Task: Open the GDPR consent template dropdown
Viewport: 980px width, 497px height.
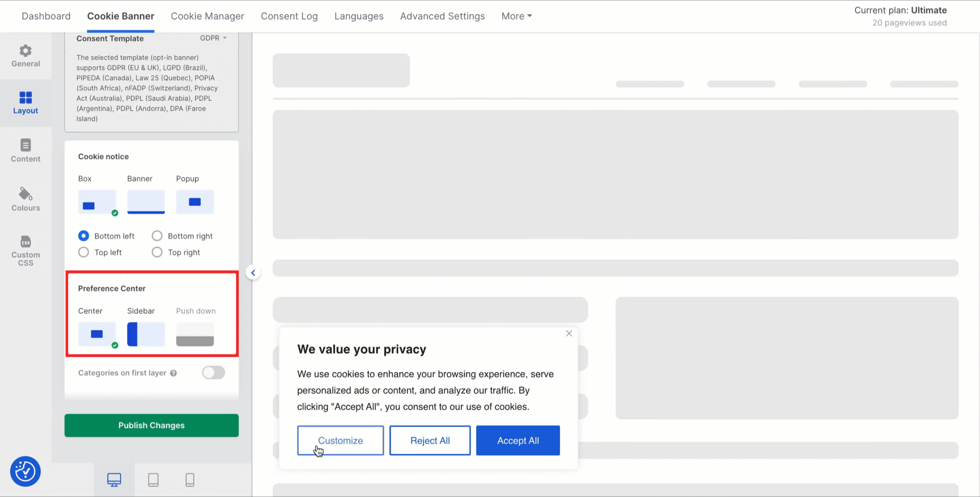Action: (x=213, y=38)
